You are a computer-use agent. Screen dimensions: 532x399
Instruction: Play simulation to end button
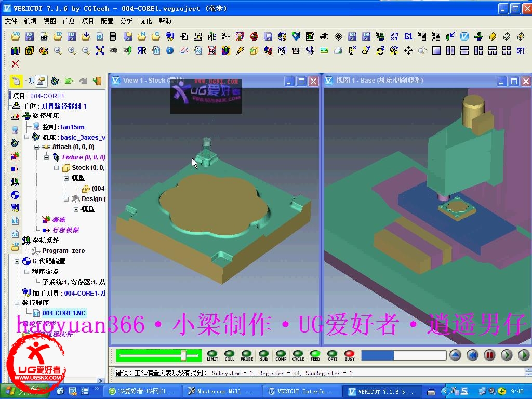(524, 355)
